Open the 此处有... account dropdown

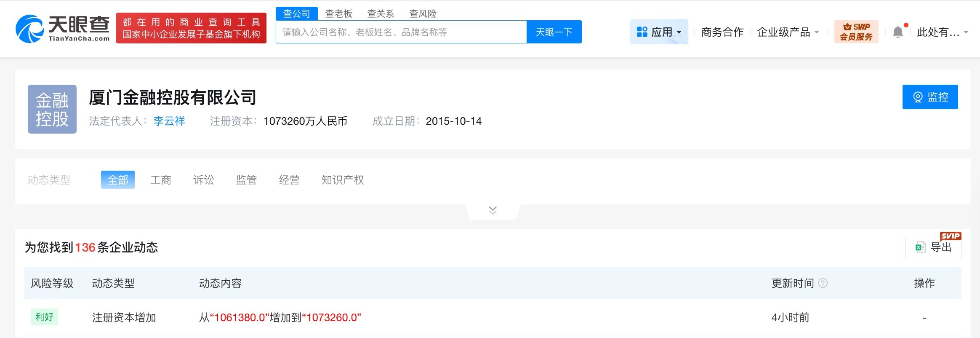tap(943, 32)
